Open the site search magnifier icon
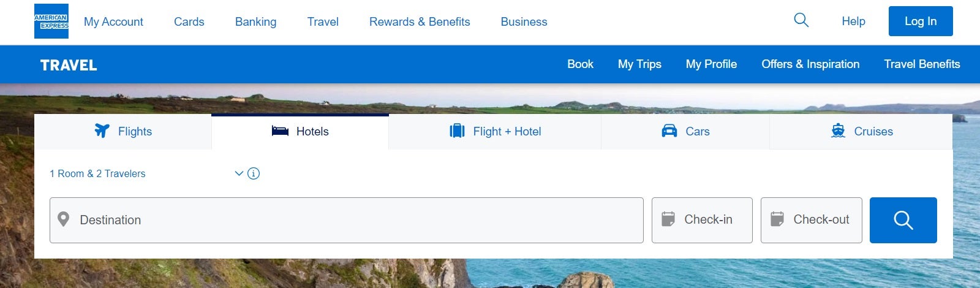980x288 pixels. point(801,20)
